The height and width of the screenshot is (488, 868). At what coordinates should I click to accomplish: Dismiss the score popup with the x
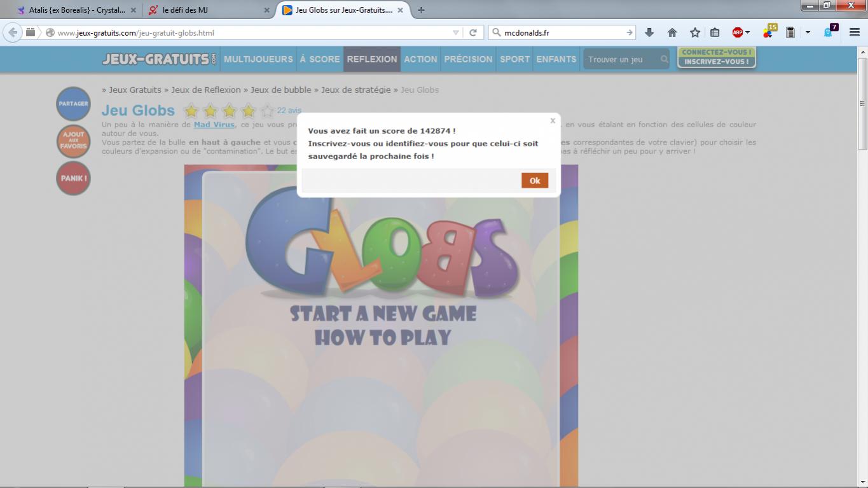(552, 120)
